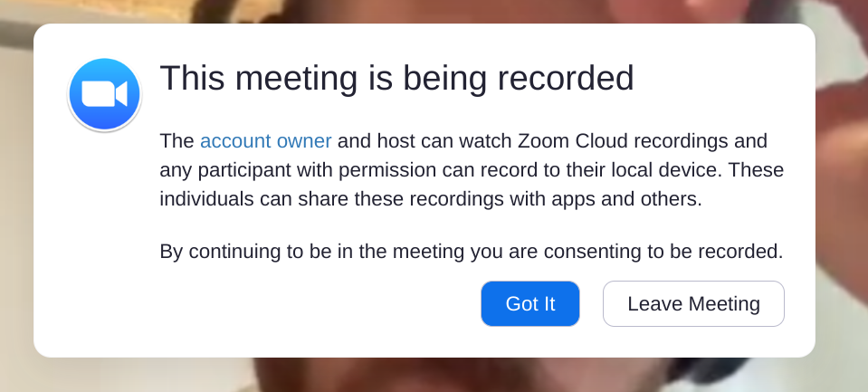Screen dimensions: 868x392
Task: Click the white camcorder glyph inside the Zoom logo
Action: (105, 94)
